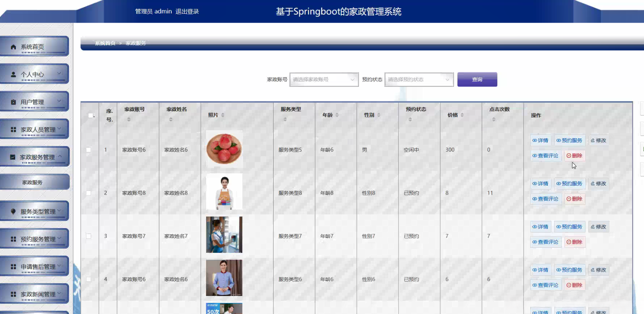Open the 预约服务管理 sidebar menu

click(34, 239)
